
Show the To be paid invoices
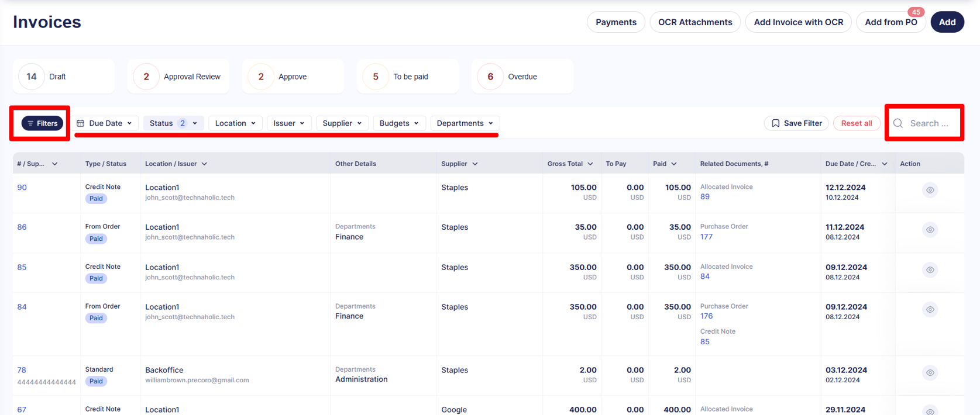click(x=407, y=77)
